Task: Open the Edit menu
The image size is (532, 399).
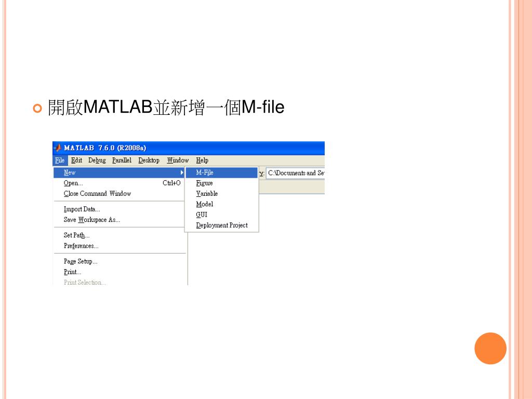Action: tap(77, 161)
